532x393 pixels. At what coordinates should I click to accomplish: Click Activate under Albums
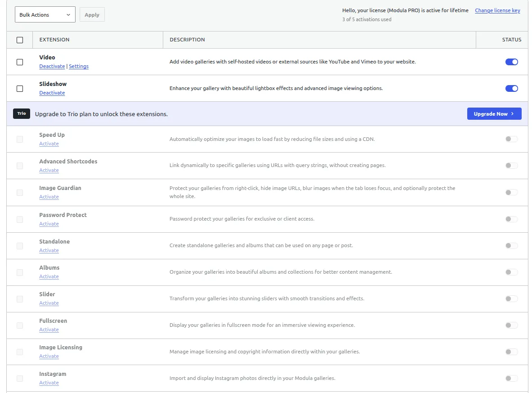click(x=49, y=276)
